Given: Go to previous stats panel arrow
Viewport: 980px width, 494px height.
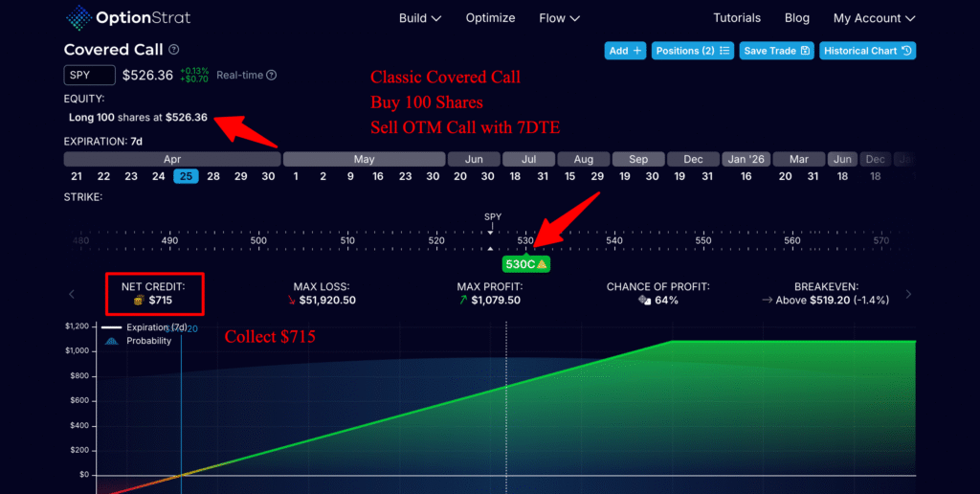Looking at the screenshot, I should [72, 294].
